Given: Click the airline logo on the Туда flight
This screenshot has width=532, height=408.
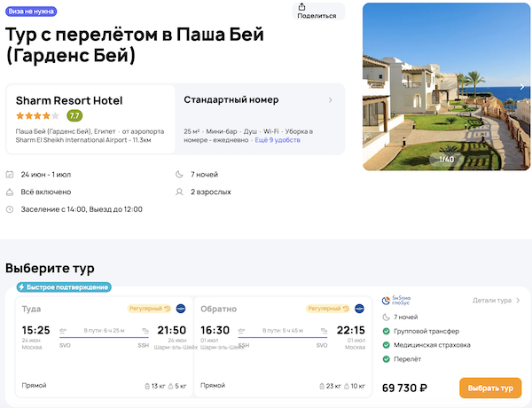Looking at the screenshot, I should (181, 309).
